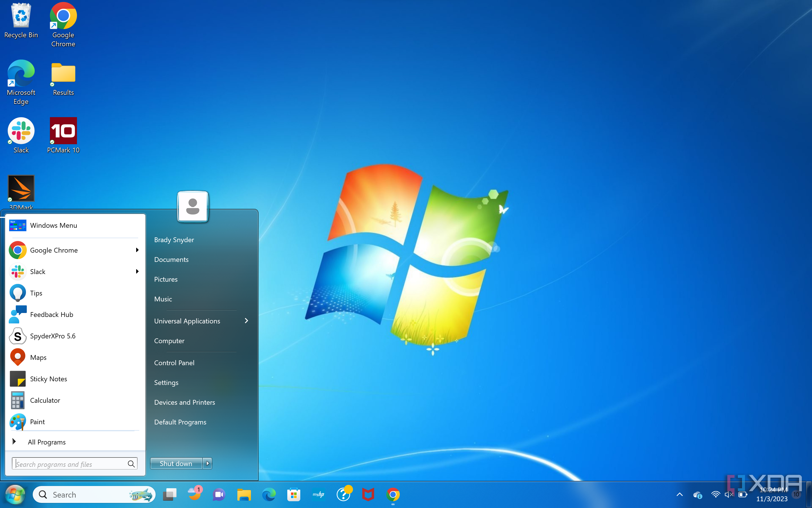Open Music link
812x508 pixels.
(163, 299)
